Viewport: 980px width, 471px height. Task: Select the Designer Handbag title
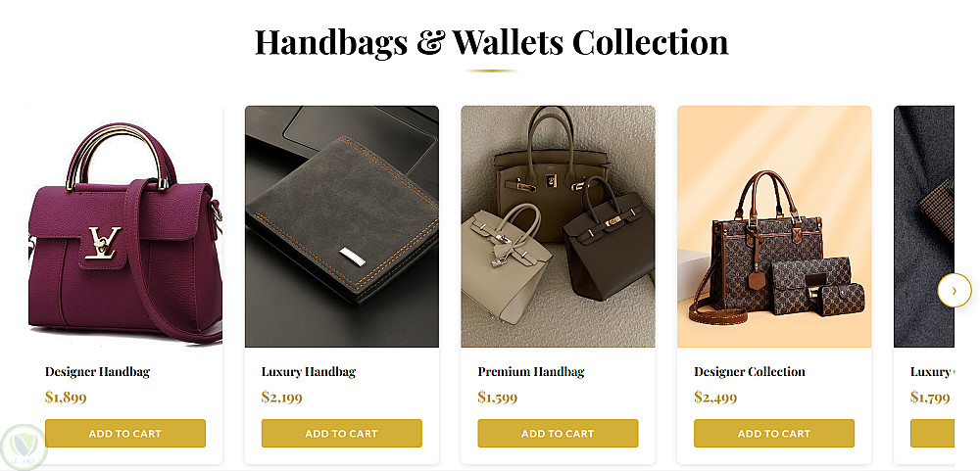pyautogui.click(x=97, y=372)
